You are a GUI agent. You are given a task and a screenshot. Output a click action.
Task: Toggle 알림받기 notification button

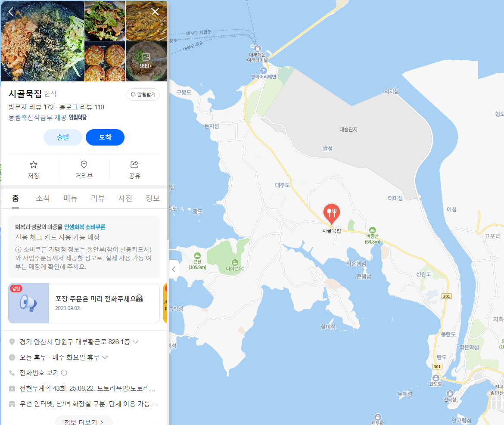[x=143, y=94]
